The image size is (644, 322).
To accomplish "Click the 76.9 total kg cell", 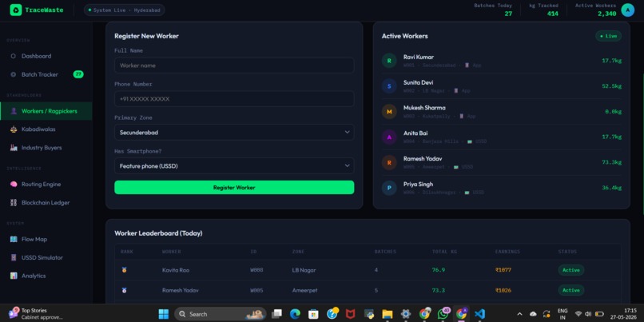I will (x=438, y=270).
